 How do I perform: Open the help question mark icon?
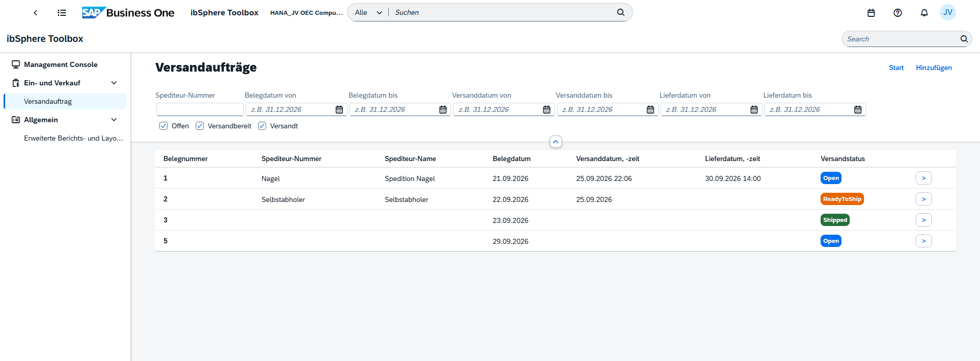coord(898,13)
